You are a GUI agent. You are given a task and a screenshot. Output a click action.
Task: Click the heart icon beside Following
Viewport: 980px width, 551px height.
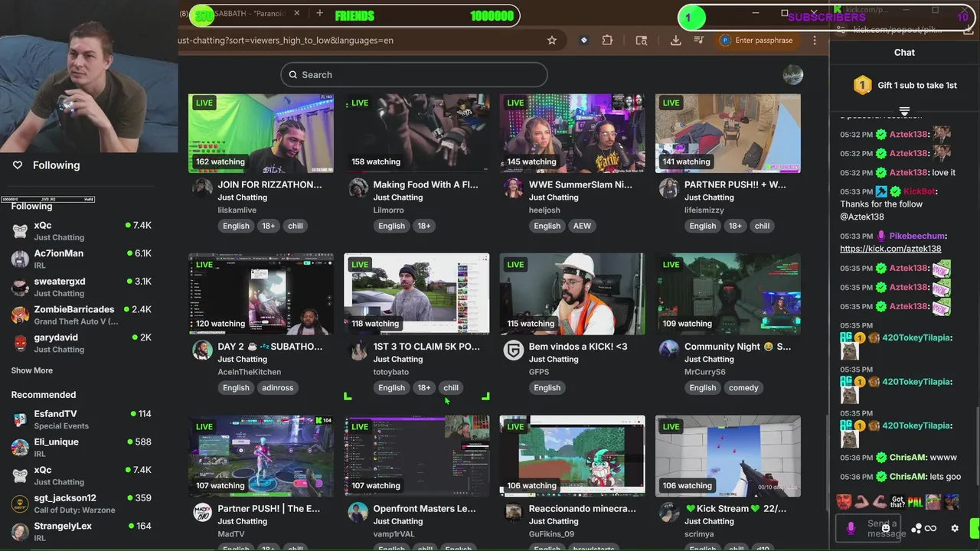18,165
